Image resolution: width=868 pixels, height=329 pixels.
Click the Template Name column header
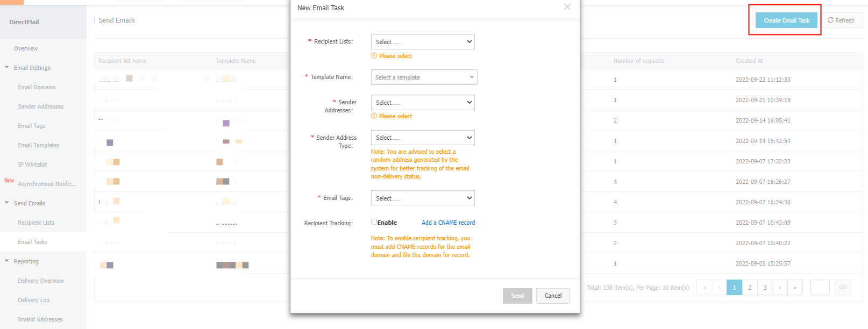(x=236, y=61)
